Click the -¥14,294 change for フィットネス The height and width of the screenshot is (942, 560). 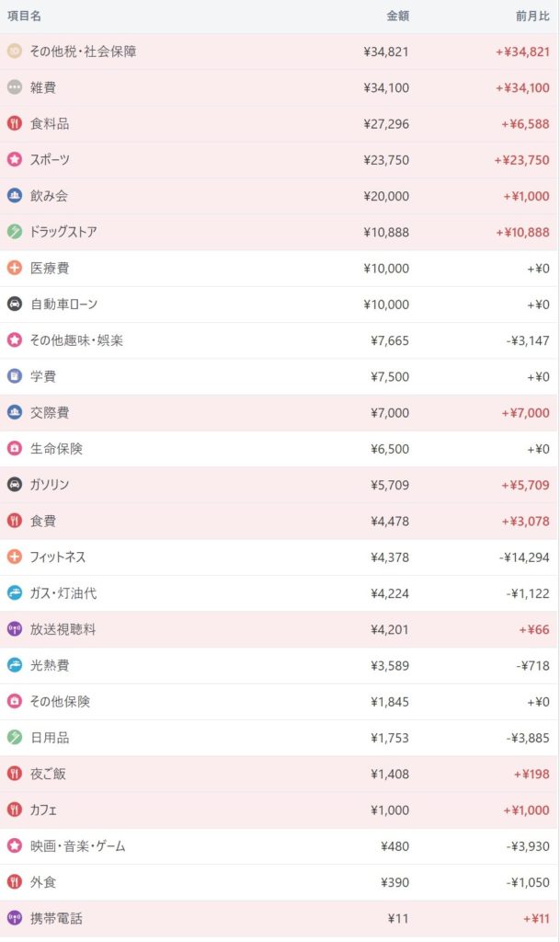pyautogui.click(x=524, y=557)
